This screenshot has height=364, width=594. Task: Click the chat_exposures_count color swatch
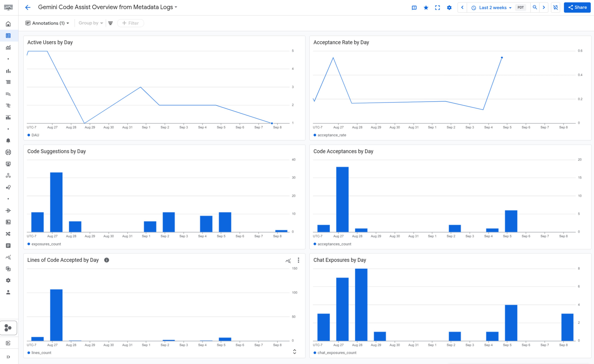[315, 352]
